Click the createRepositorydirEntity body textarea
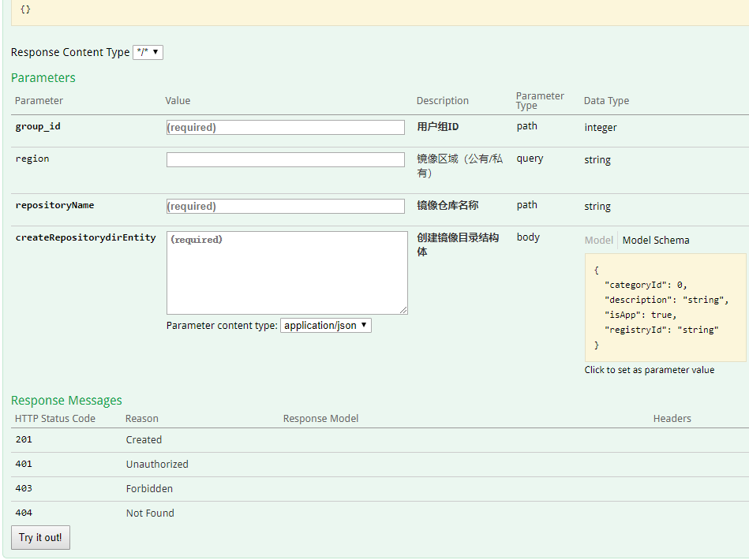The width and height of the screenshot is (749, 560). click(286, 272)
